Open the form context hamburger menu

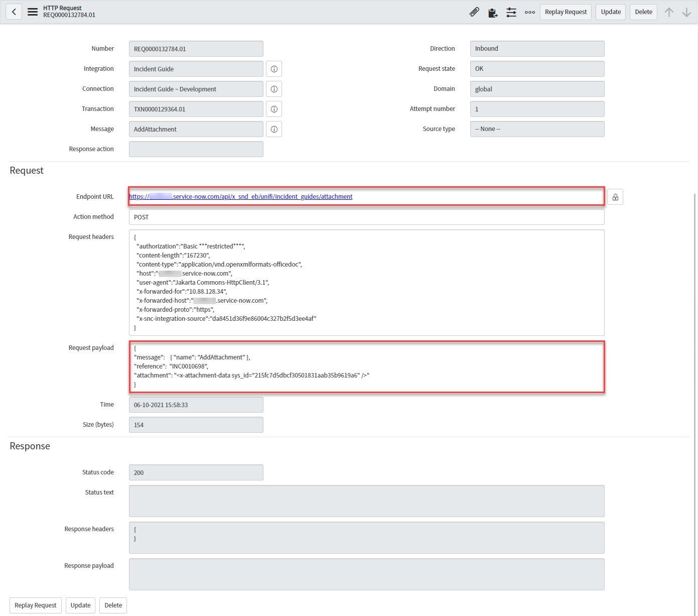[33, 12]
